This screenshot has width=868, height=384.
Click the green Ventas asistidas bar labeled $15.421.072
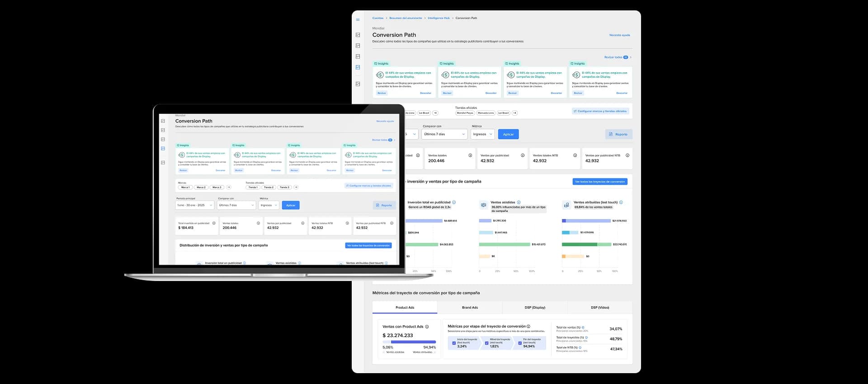click(x=505, y=244)
